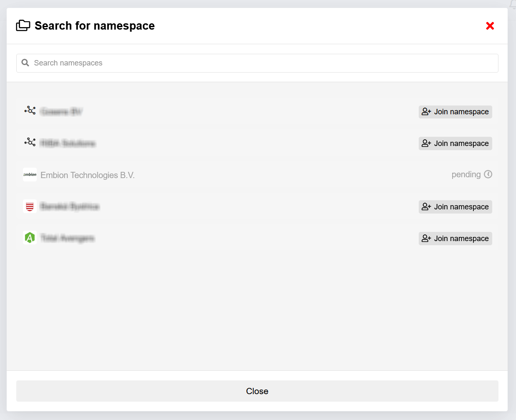Select the blurred name next to red striped logo
This screenshot has width=516, height=420.
tap(70, 206)
